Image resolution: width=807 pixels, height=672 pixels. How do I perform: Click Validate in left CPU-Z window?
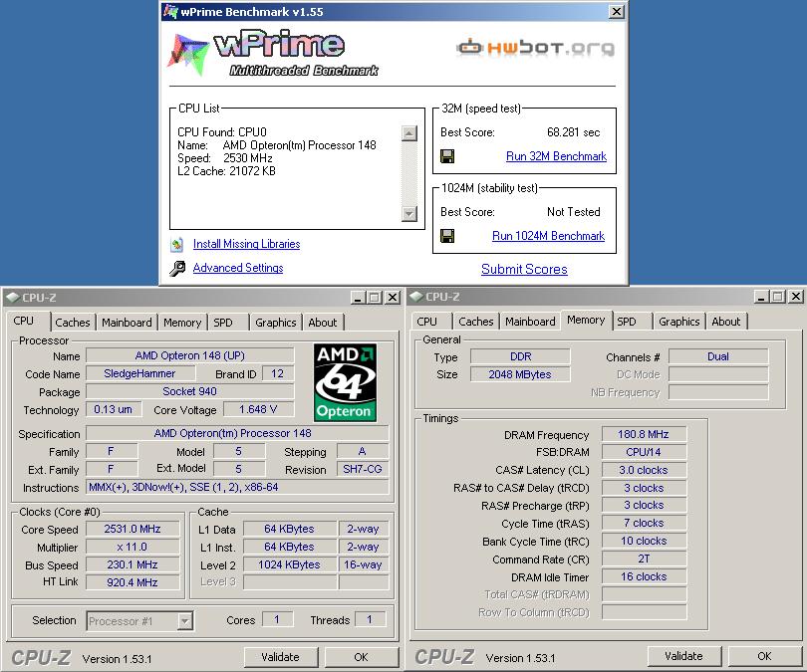click(x=281, y=657)
